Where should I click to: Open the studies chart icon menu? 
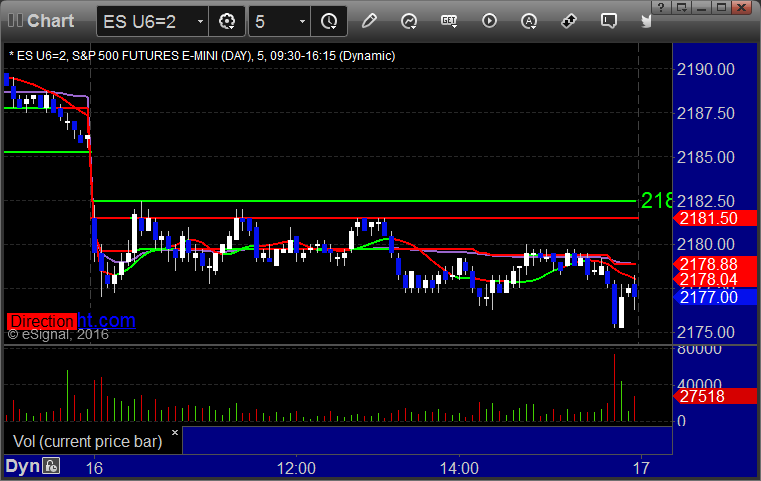pos(409,21)
